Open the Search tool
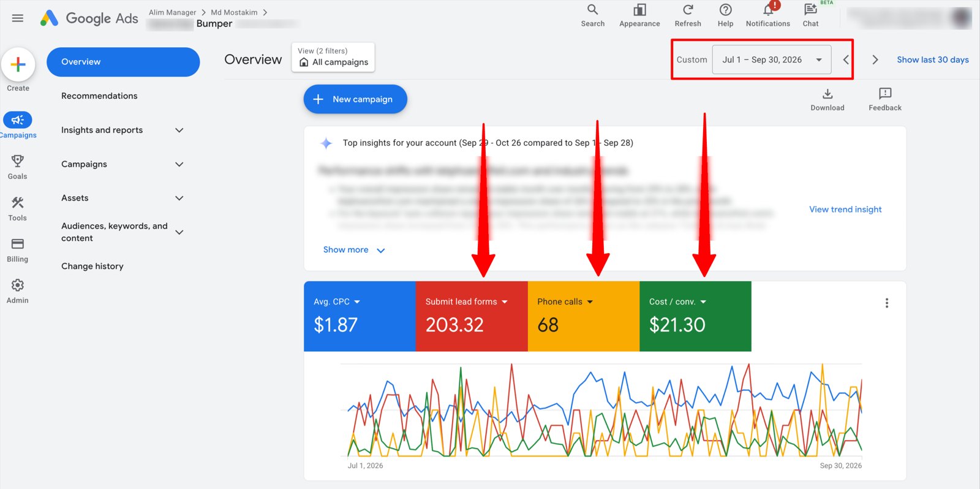The width and height of the screenshot is (980, 489). pos(592,15)
